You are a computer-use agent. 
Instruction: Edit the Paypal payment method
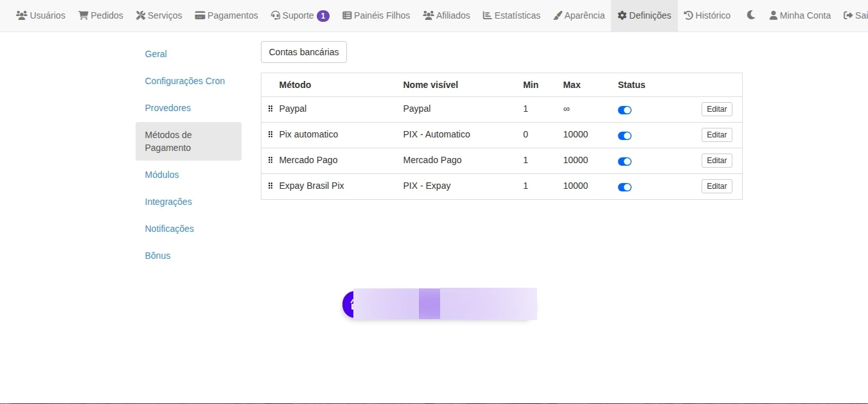716,109
